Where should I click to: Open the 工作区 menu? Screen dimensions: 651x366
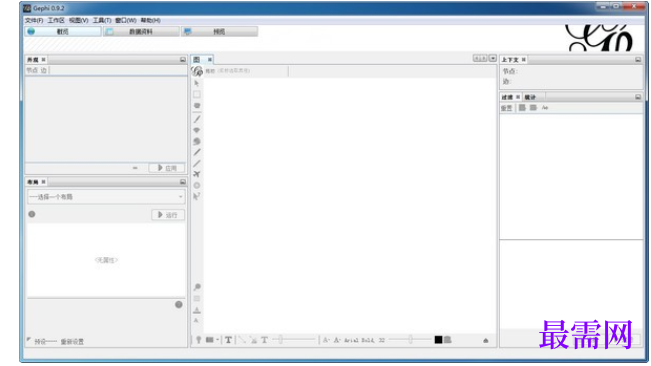coord(56,20)
